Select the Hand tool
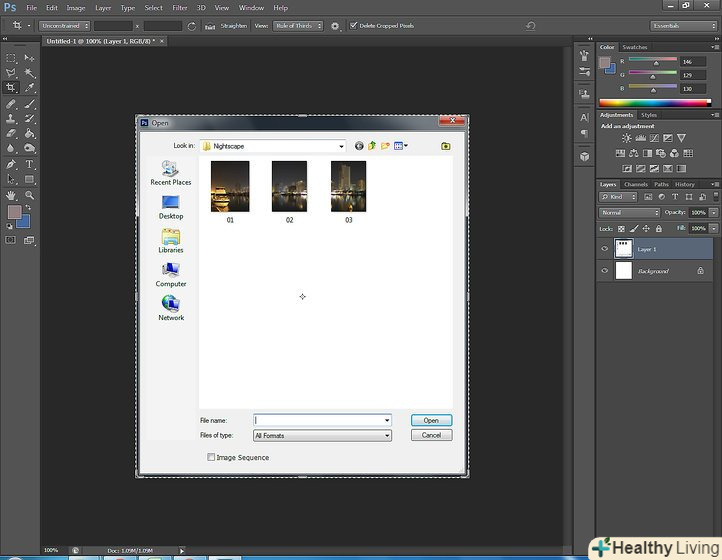 pos(11,195)
